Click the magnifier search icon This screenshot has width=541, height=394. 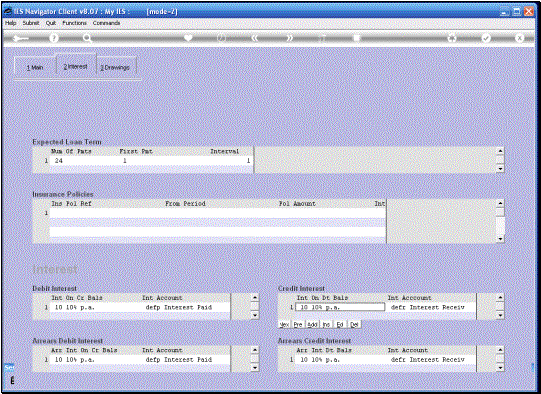point(87,38)
